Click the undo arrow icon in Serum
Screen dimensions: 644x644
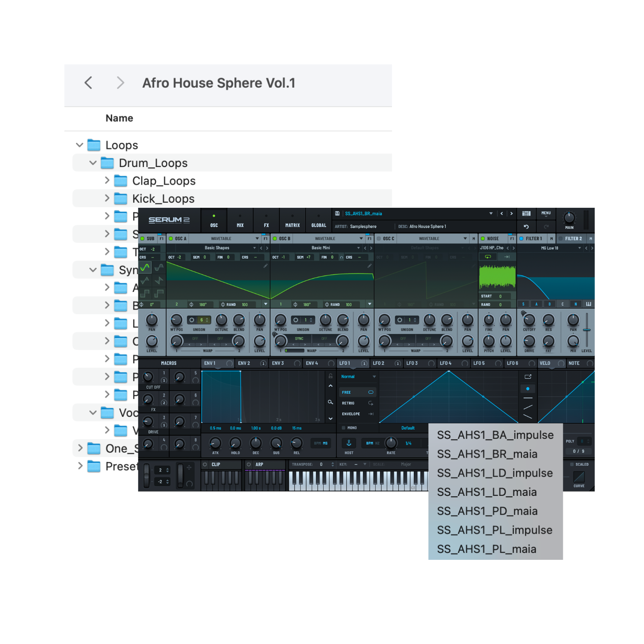(x=526, y=227)
